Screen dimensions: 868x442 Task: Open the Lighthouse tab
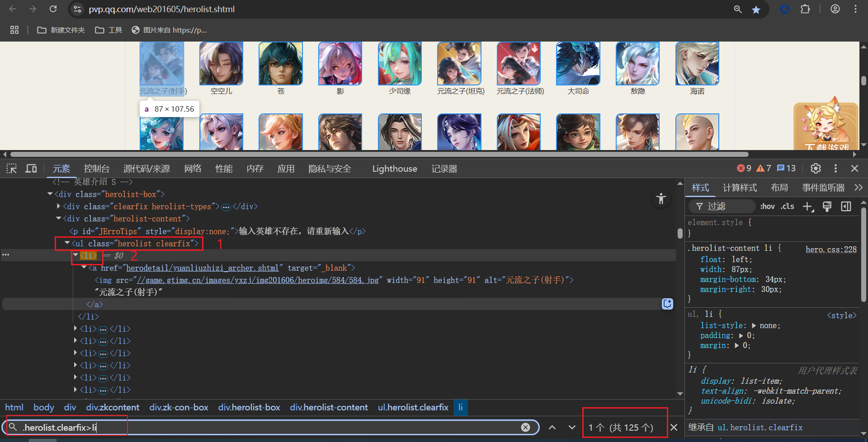[x=395, y=169]
